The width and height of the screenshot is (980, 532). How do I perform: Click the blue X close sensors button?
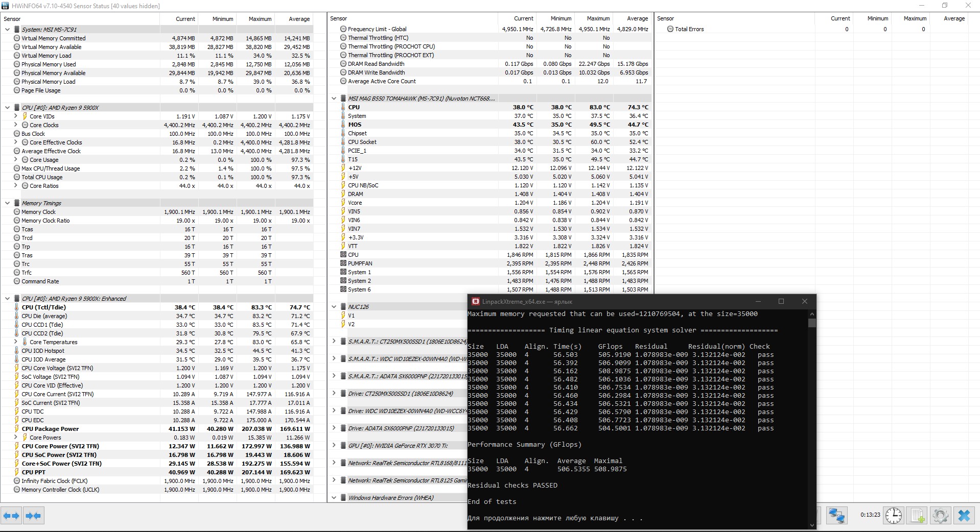coord(964,516)
